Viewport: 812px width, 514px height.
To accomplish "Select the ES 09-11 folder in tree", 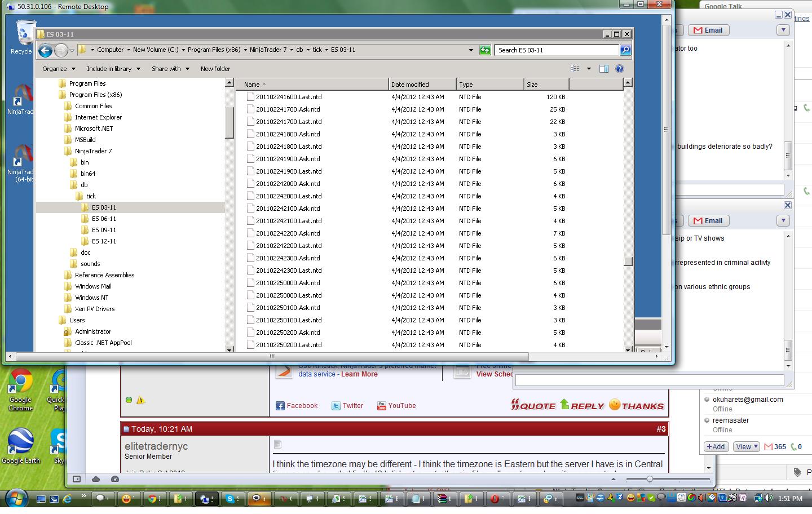I will tap(104, 230).
